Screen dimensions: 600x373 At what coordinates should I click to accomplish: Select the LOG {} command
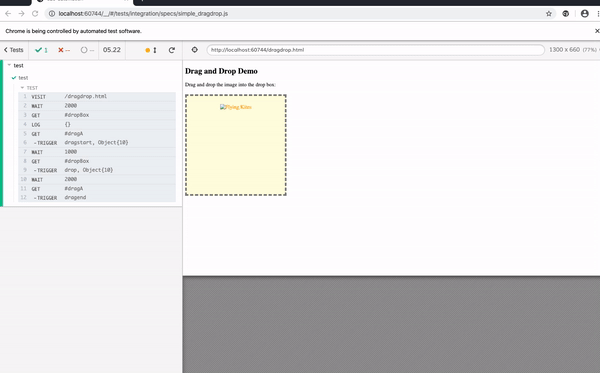tap(97, 124)
